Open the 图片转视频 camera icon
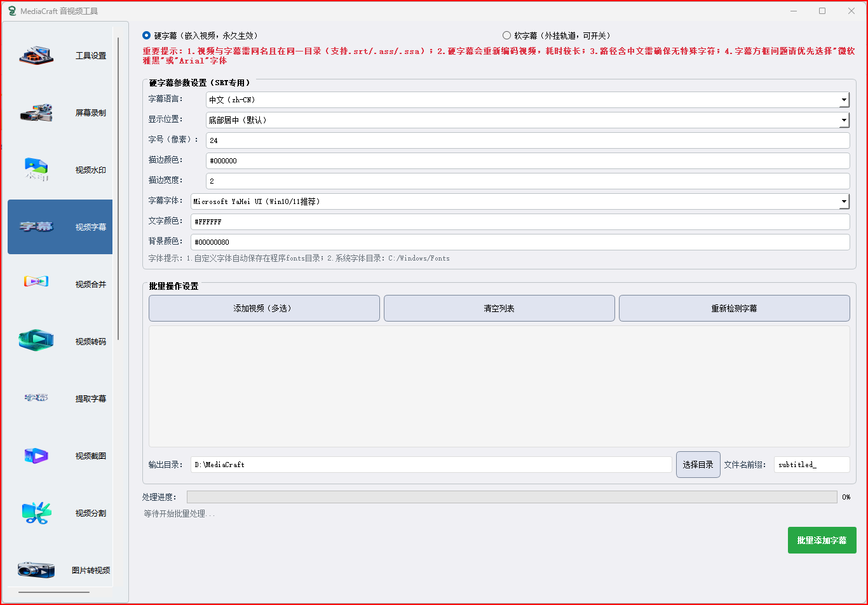This screenshot has height=605, width=868. tap(36, 570)
